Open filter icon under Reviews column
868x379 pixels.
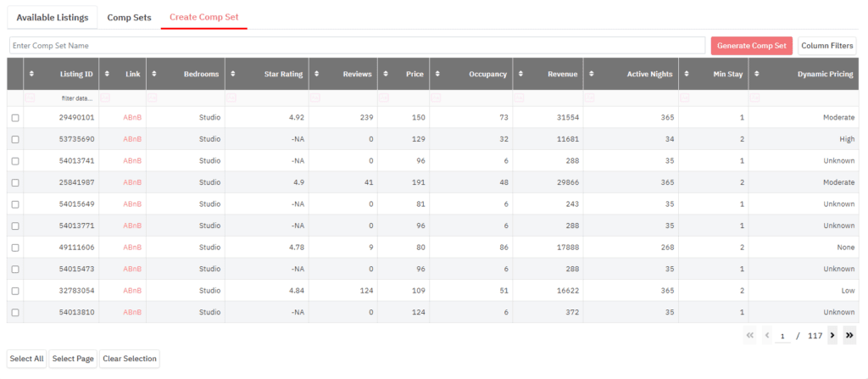click(x=315, y=98)
